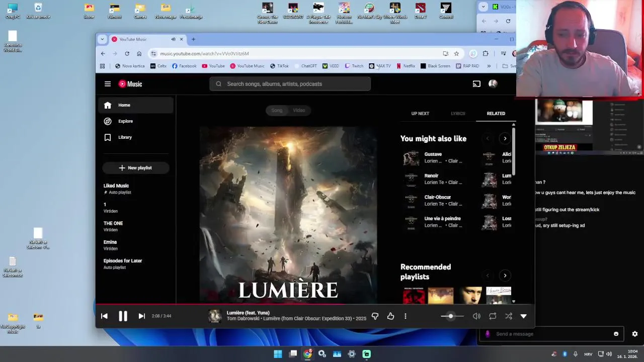Focus the Search songs, albums, artists field
Viewport: 644px width, 362px height.
click(x=290, y=84)
